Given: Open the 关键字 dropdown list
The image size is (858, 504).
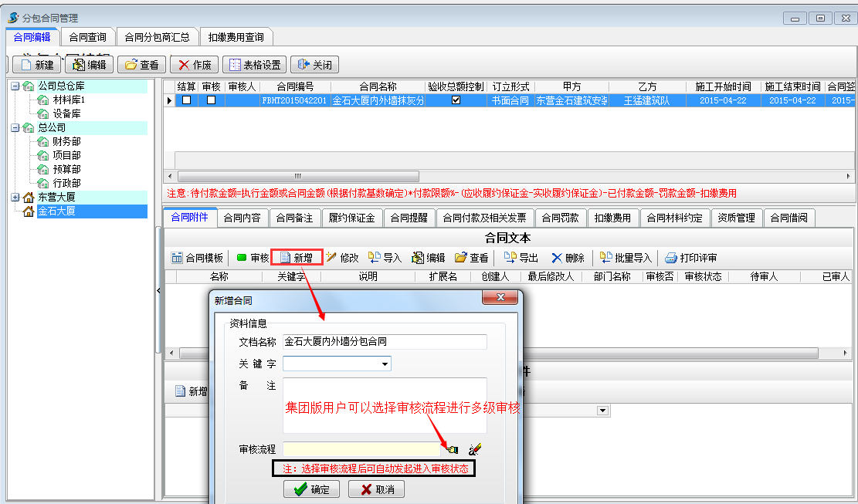Looking at the screenshot, I should (385, 364).
